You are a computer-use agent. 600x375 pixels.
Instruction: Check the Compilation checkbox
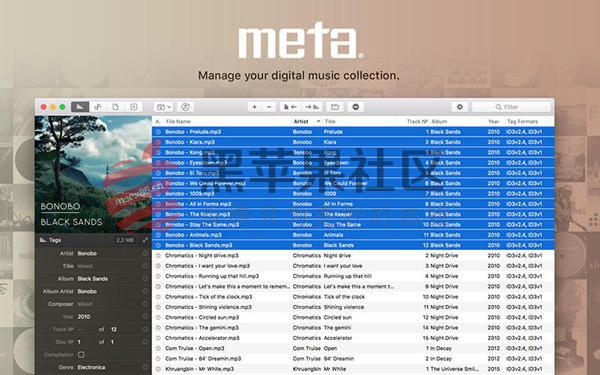click(x=81, y=355)
